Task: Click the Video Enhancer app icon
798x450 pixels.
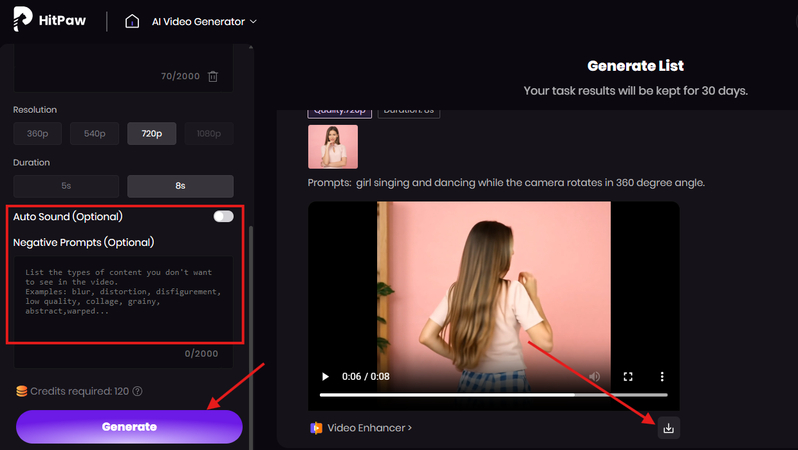Action: point(316,428)
